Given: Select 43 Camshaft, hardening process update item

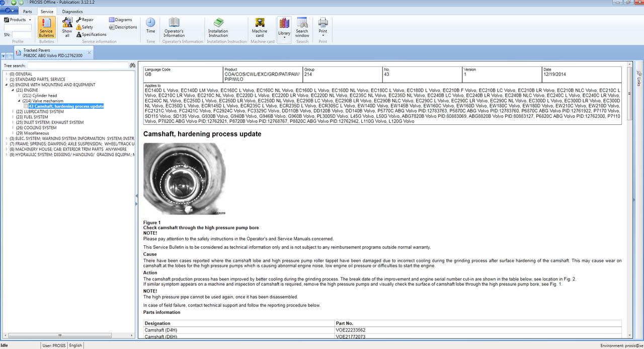Looking at the screenshot, I should pos(66,106).
